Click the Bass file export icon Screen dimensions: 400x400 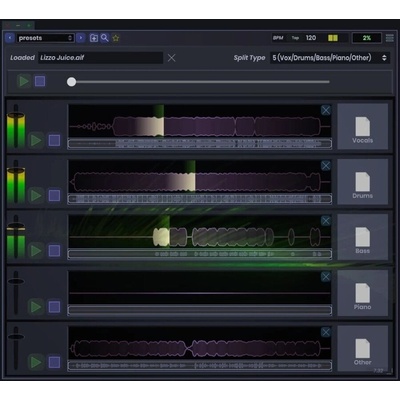(x=363, y=237)
